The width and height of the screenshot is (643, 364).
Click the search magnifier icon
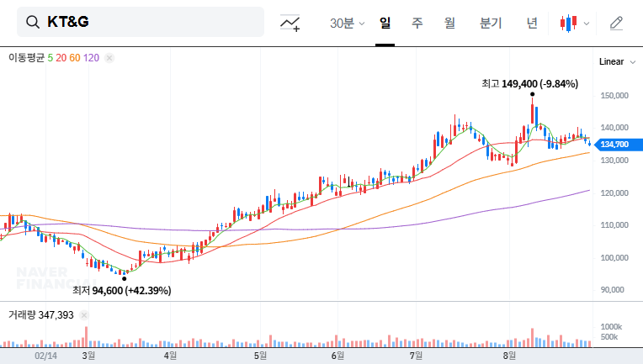click(x=32, y=22)
